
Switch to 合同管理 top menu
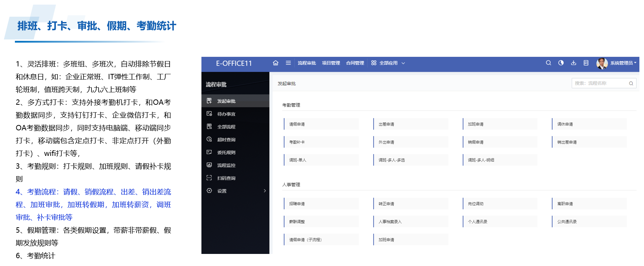[355, 63]
